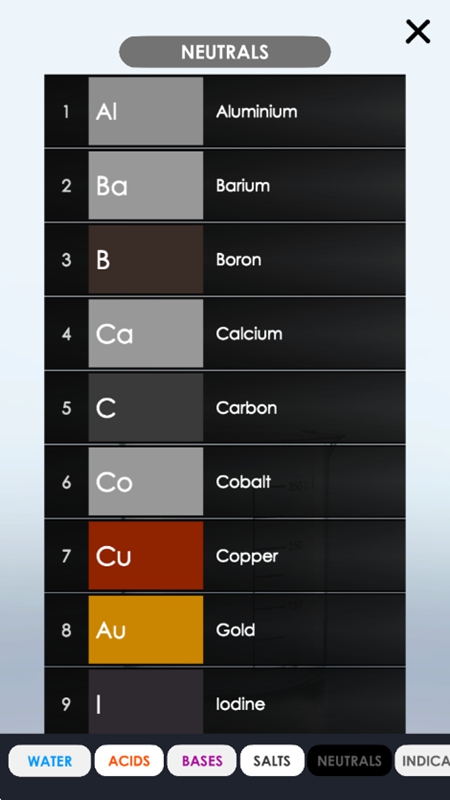This screenshot has width=450, height=800.
Task: Pick the C Carbon tile
Action: click(146, 407)
